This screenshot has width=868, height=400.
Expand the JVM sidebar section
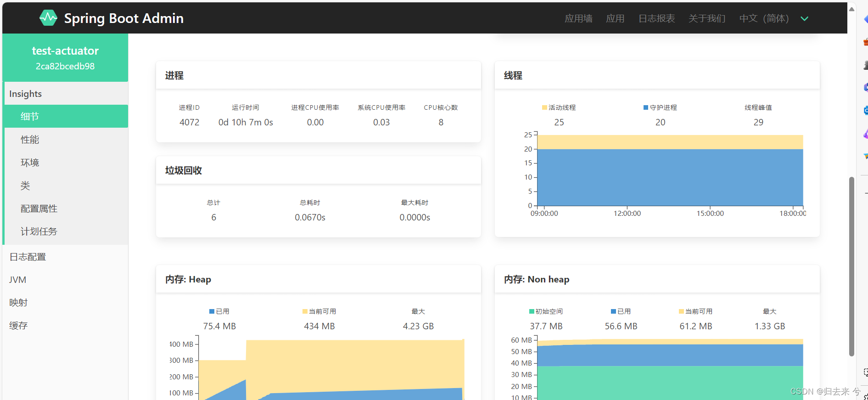[65, 280]
